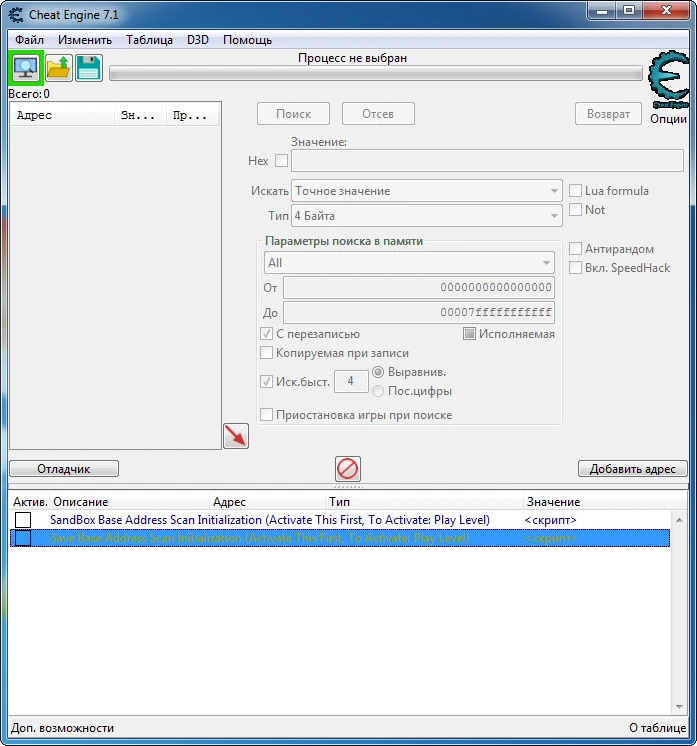The image size is (697, 746).
Task: Open the Помощь menu
Action: 247,40
